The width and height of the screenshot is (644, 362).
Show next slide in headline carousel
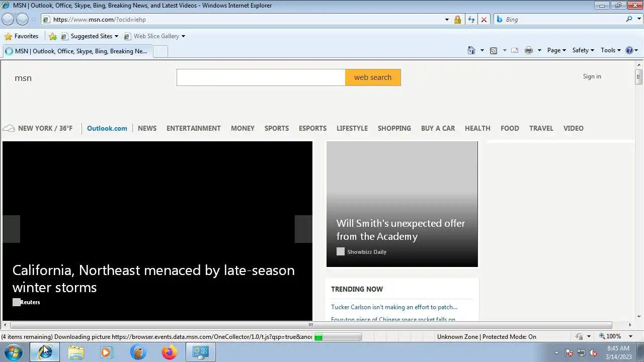pos(303,229)
